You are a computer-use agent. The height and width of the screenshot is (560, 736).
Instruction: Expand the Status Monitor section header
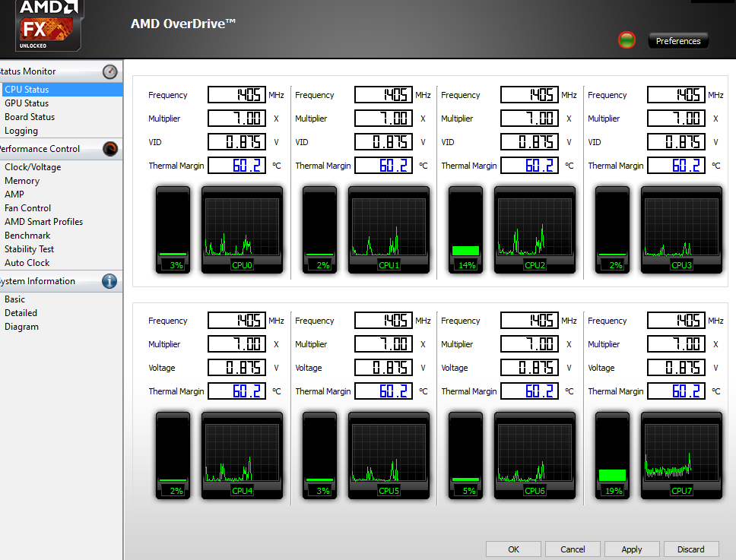click(61, 71)
